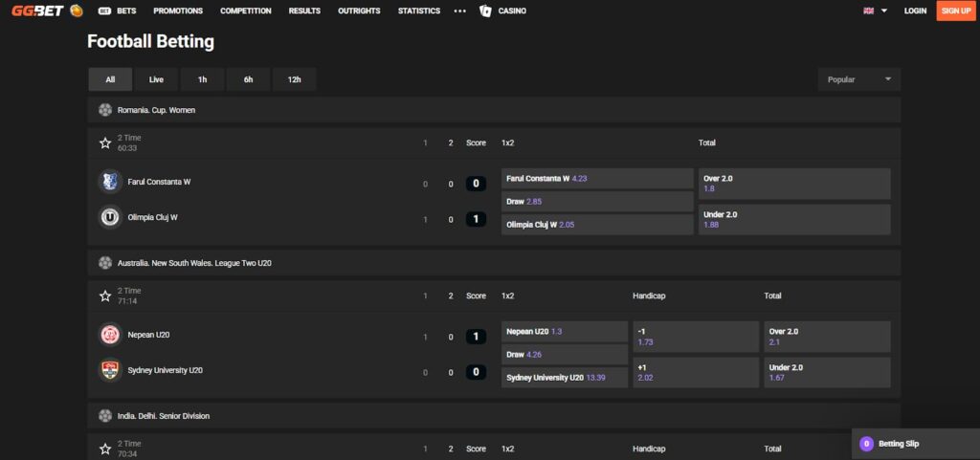Click the Olimpia Cluj W team crest
Image resolution: width=980 pixels, height=460 pixels.
pos(110,217)
